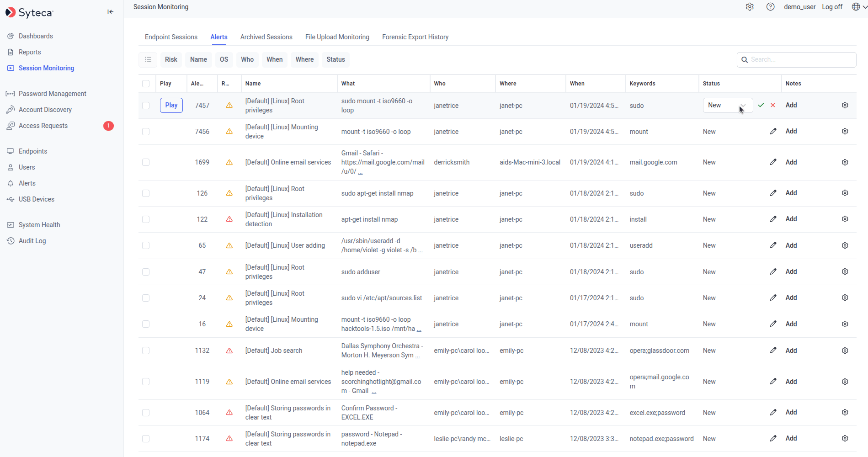Switch to Endpoint Sessions tab
Image resolution: width=868 pixels, height=457 pixels.
click(x=171, y=37)
